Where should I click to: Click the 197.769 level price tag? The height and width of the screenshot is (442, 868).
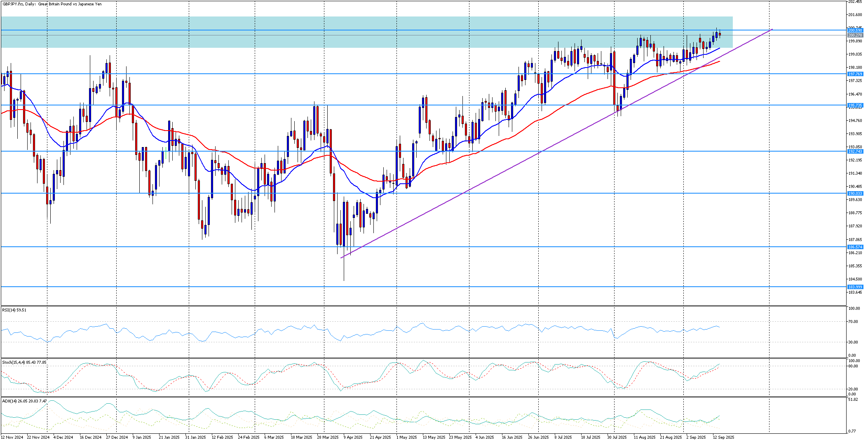coord(855,74)
